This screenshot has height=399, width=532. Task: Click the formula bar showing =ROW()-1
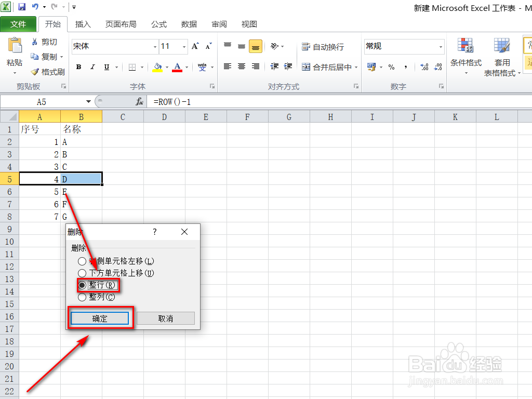(x=339, y=102)
